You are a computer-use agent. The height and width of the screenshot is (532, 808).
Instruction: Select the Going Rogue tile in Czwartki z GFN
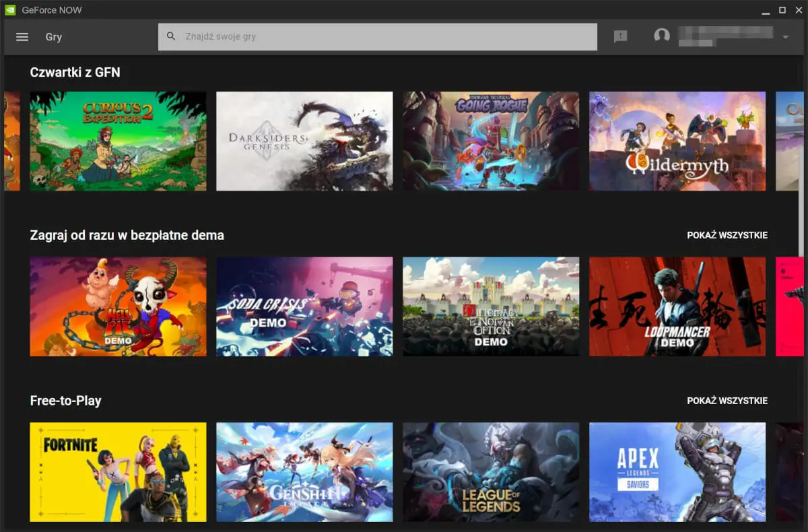click(491, 141)
